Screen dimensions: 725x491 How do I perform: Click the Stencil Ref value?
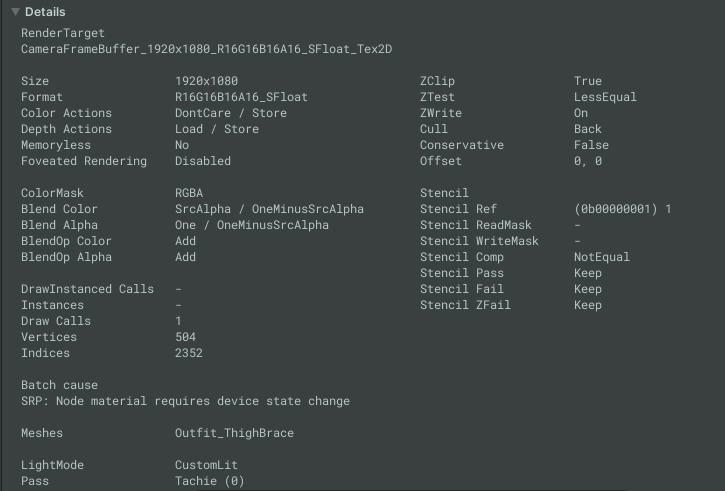pyautogui.click(x=622, y=209)
